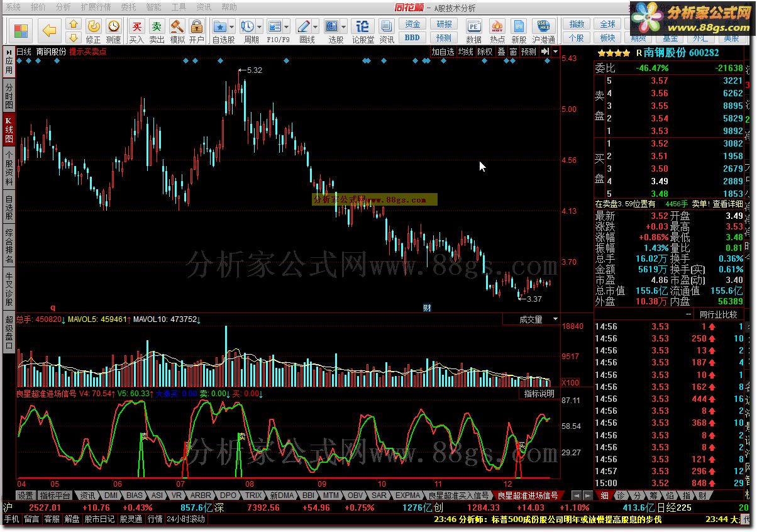757x532 pixels.
Task: Open the 热点 hot topics icon
Action: coord(497,31)
